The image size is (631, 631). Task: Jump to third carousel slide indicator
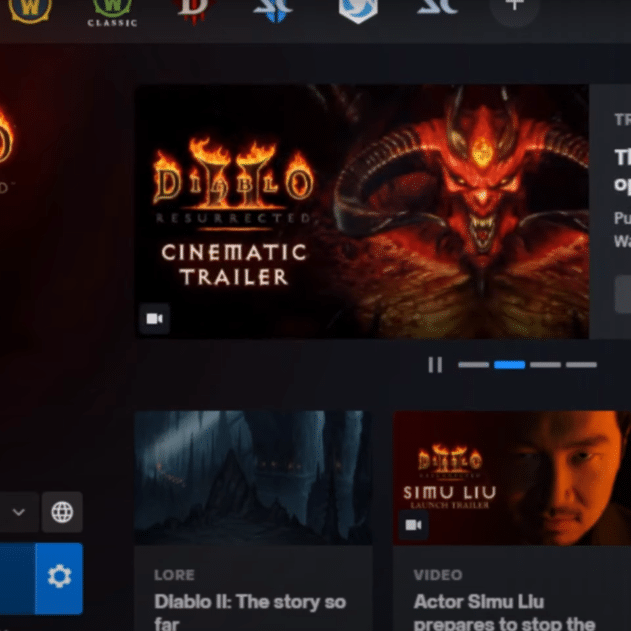545,365
